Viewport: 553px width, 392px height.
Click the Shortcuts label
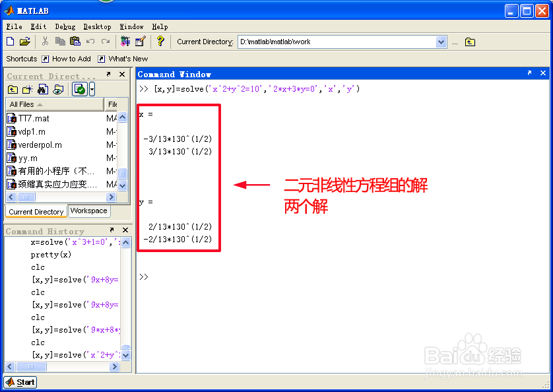point(22,59)
